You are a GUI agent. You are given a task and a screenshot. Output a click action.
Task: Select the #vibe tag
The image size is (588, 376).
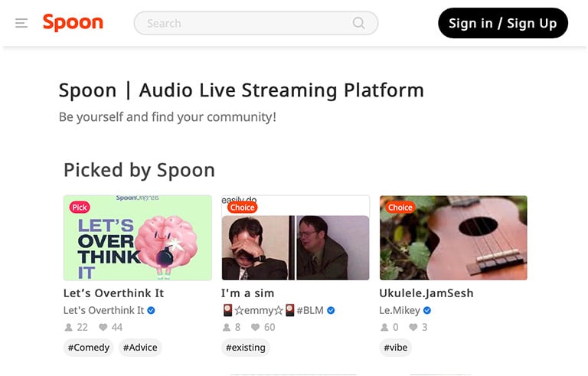(396, 348)
